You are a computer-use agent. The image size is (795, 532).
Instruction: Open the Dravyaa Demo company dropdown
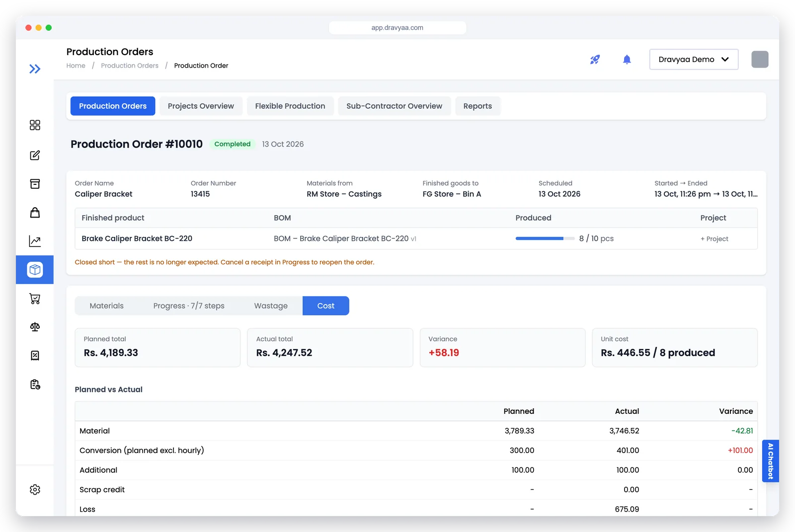coord(694,60)
